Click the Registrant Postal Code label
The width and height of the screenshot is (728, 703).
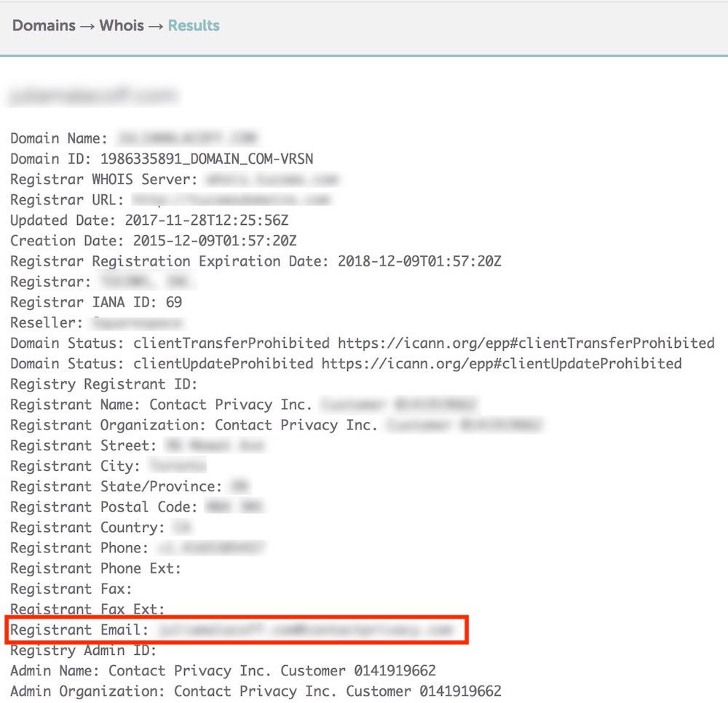click(104, 507)
